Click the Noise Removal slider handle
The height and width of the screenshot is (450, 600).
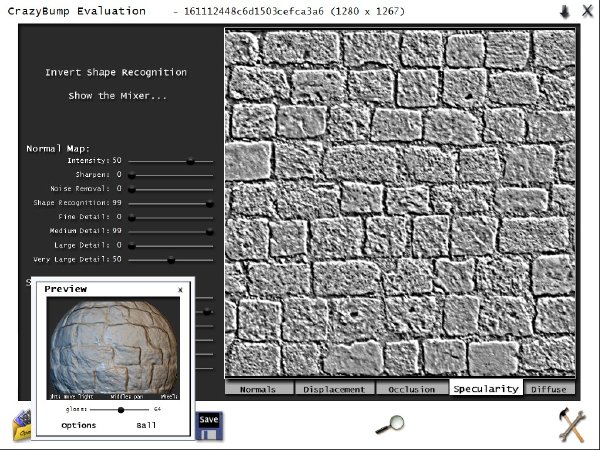[132, 189]
